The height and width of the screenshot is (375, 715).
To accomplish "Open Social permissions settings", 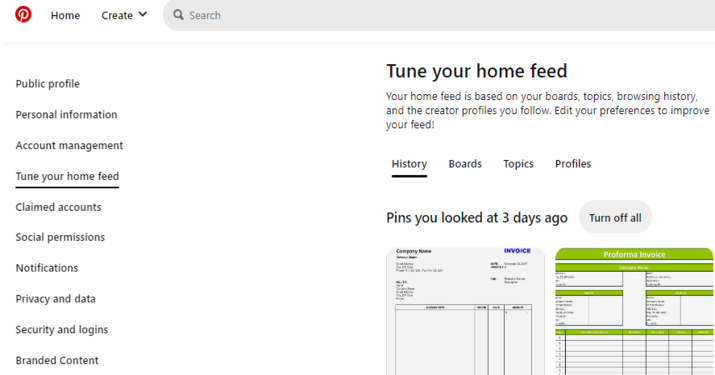I will pos(60,237).
